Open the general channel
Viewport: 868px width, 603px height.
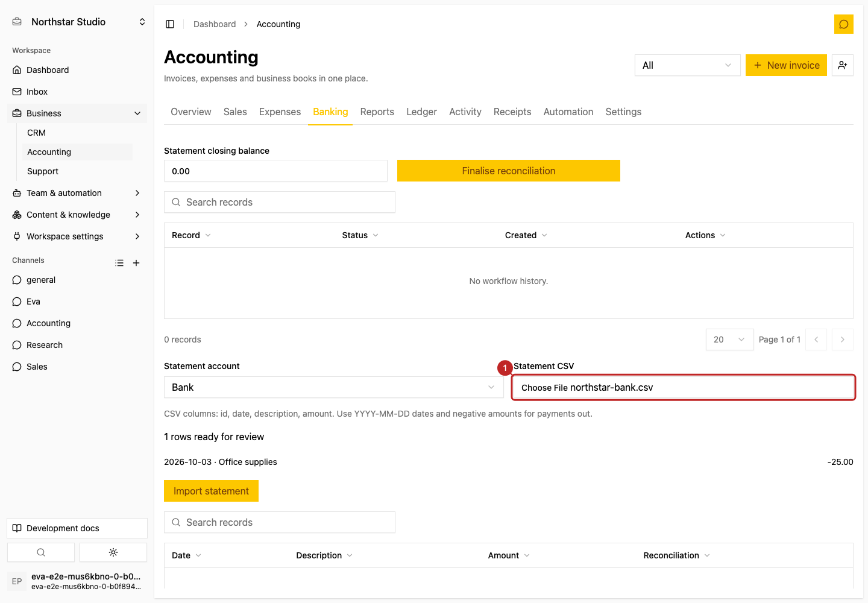click(x=77, y=280)
